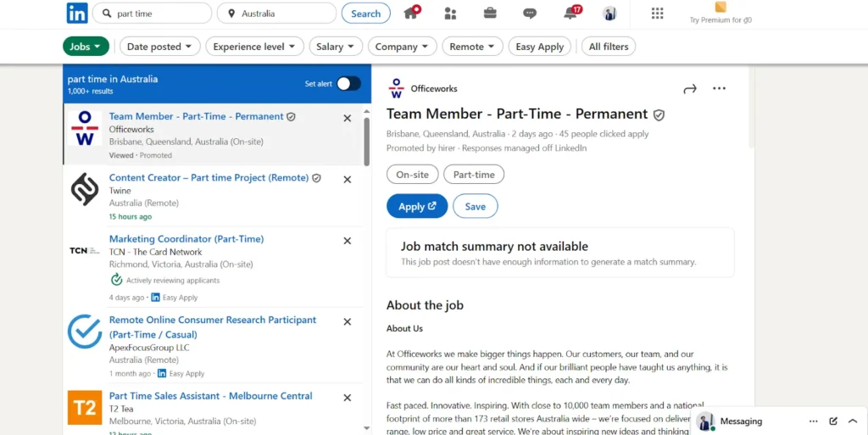Screen dimensions: 868x435
Task: Open the Salary filter dropdown
Action: pyautogui.click(x=336, y=47)
